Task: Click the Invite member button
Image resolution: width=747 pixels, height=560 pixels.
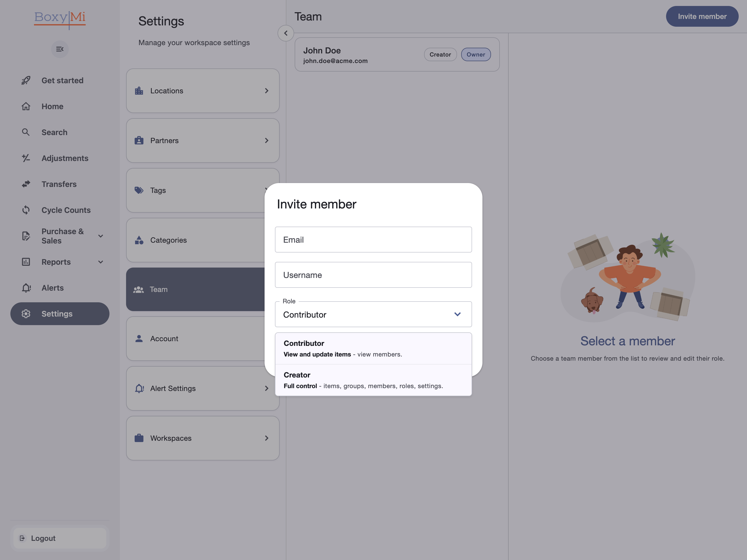Action: [702, 16]
